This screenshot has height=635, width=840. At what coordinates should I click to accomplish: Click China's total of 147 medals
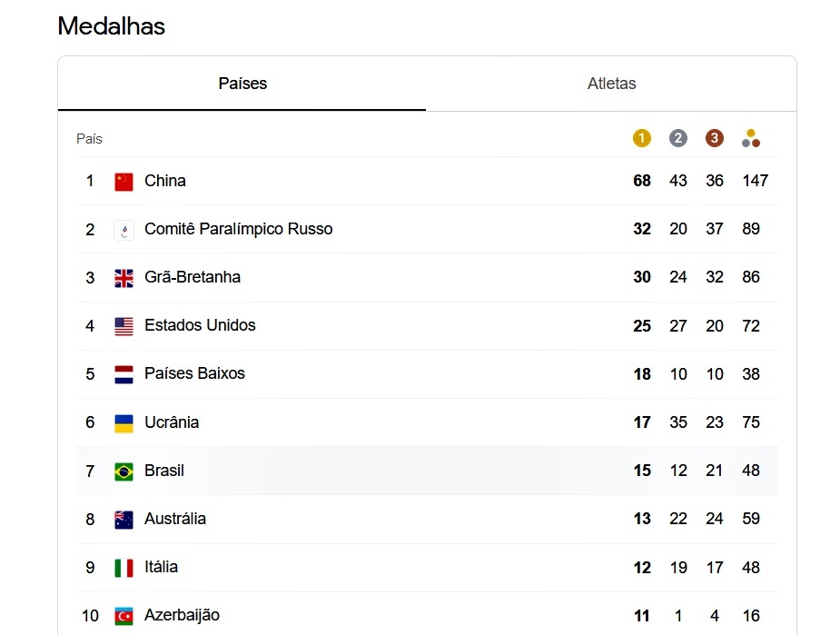coord(756,181)
